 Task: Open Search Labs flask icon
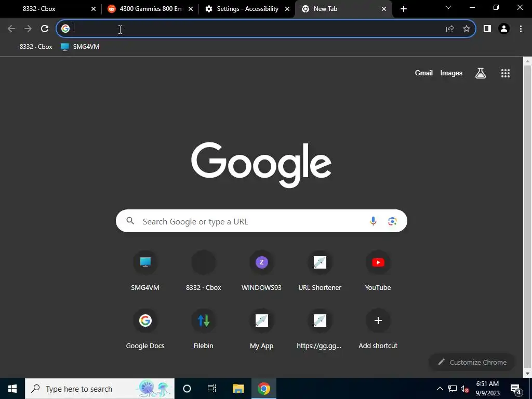click(481, 73)
